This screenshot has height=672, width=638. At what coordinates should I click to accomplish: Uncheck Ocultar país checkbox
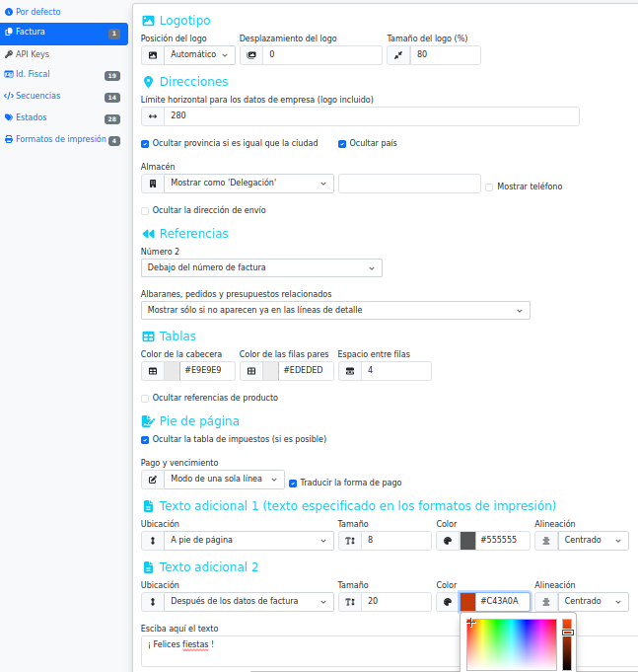click(x=342, y=143)
